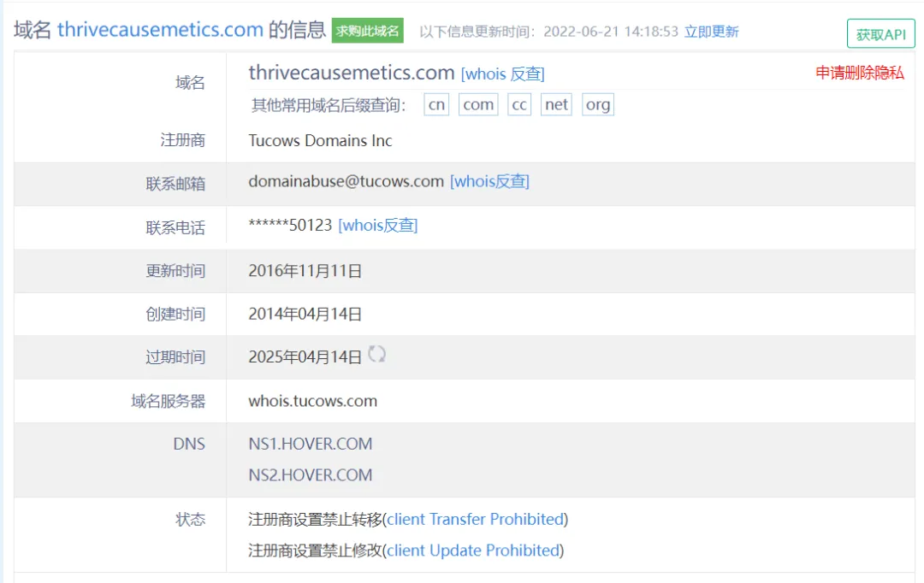The image size is (924, 583).
Task: Click the refresh icon beside expiration date
Action: pos(376,355)
